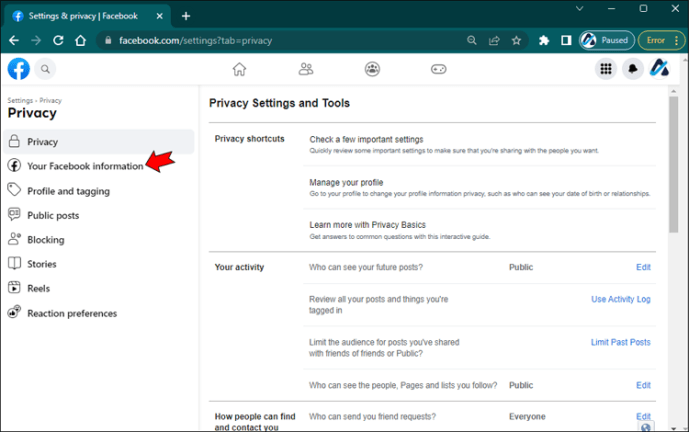Select the Settings & privacy browser tab
689x432 pixels.
click(x=87, y=16)
